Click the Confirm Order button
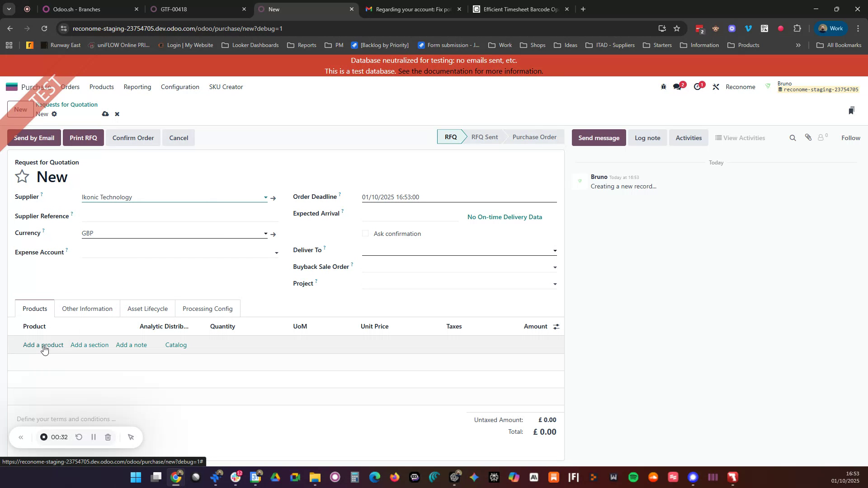Image resolution: width=868 pixels, height=488 pixels. [133, 138]
